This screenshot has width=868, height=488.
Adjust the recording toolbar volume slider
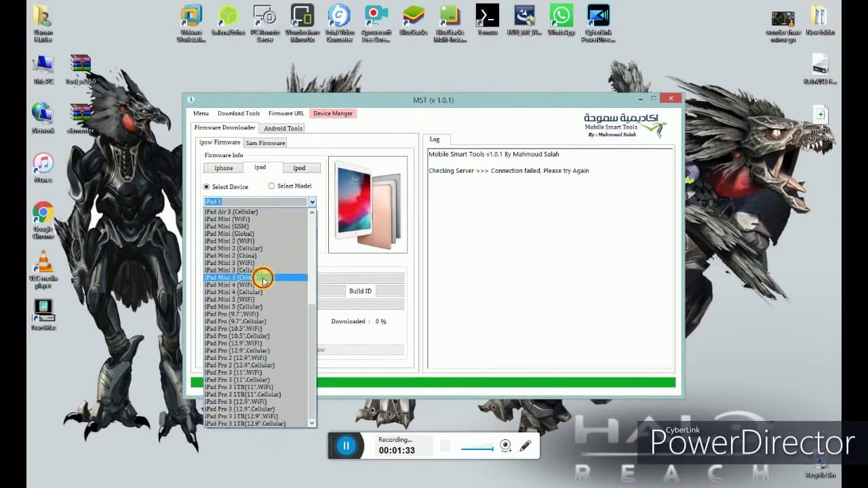coord(477,447)
